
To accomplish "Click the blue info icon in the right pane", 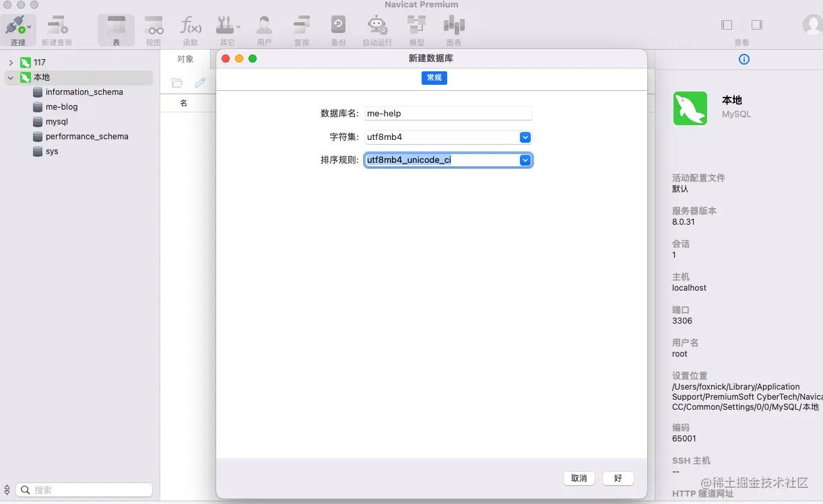I will click(744, 59).
